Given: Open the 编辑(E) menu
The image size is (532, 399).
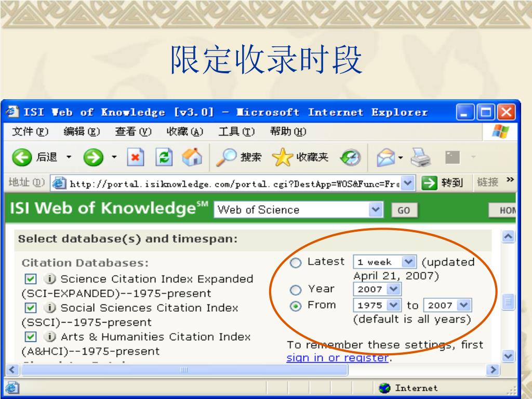Looking at the screenshot, I should (82, 131).
